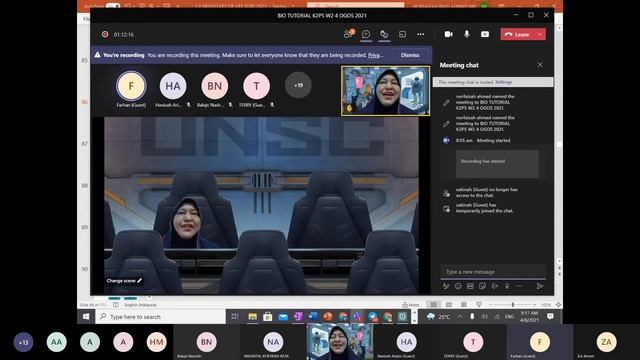Select the +13 overflow participants bubble
This screenshot has width=640, height=360.
coord(23,342)
